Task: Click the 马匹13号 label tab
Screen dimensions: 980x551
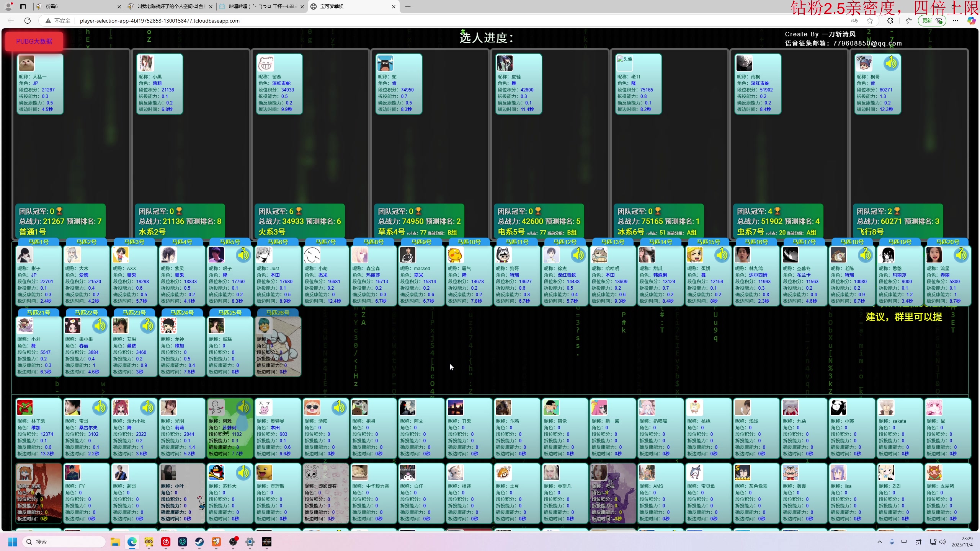Action: [612, 242]
